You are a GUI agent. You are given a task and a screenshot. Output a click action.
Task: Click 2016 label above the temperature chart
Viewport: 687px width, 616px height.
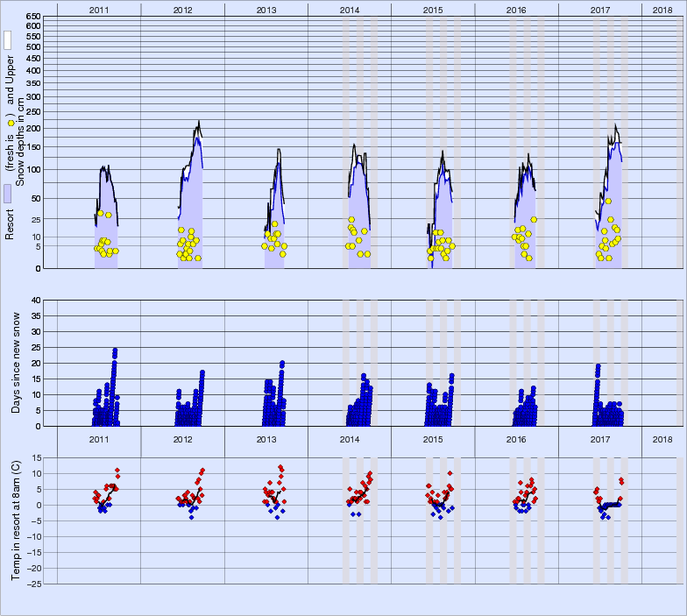pyautogui.click(x=516, y=439)
